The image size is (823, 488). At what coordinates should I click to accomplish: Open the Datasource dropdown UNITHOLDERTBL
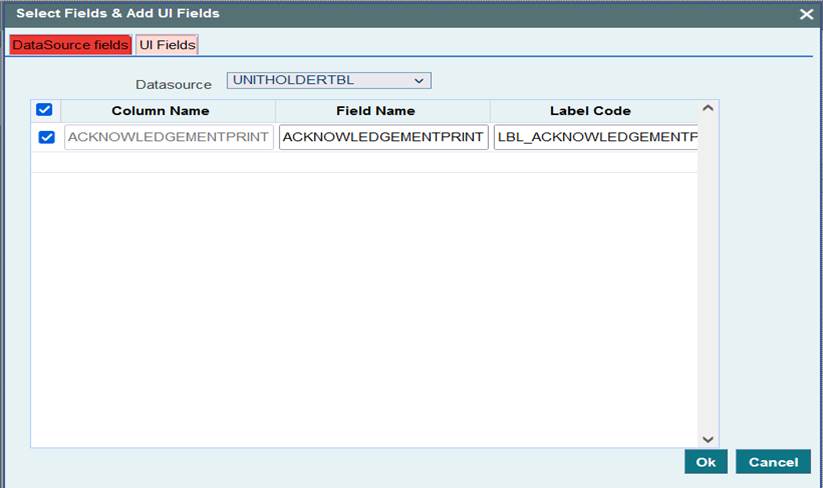click(x=329, y=80)
